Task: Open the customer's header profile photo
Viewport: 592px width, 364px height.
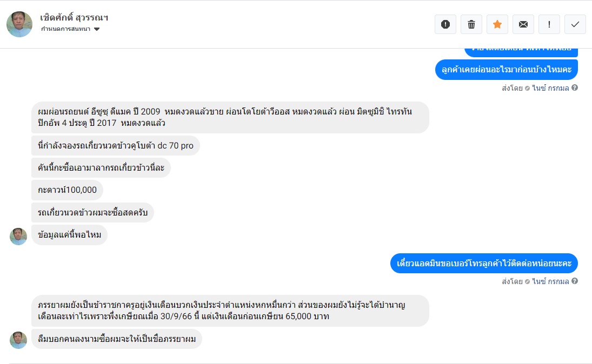Action: tap(19, 24)
